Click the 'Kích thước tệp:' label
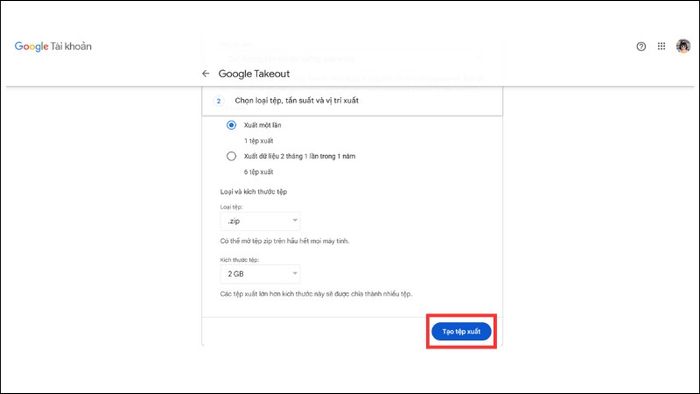The image size is (700, 394). click(x=239, y=260)
